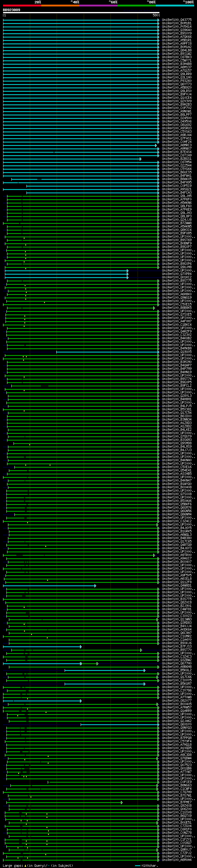
Task: Select hit label UniRef100_Q6XGY0
Action: click(177, 725)
